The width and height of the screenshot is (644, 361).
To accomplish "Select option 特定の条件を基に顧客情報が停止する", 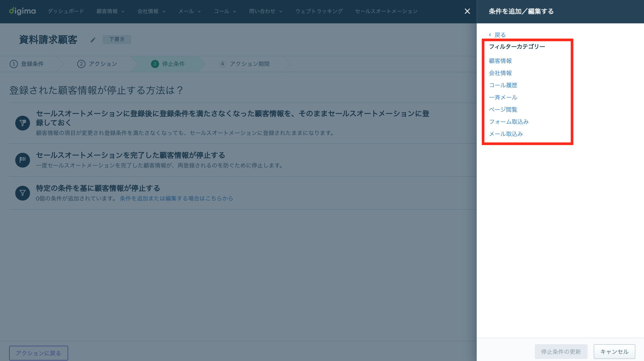I will tap(98, 188).
